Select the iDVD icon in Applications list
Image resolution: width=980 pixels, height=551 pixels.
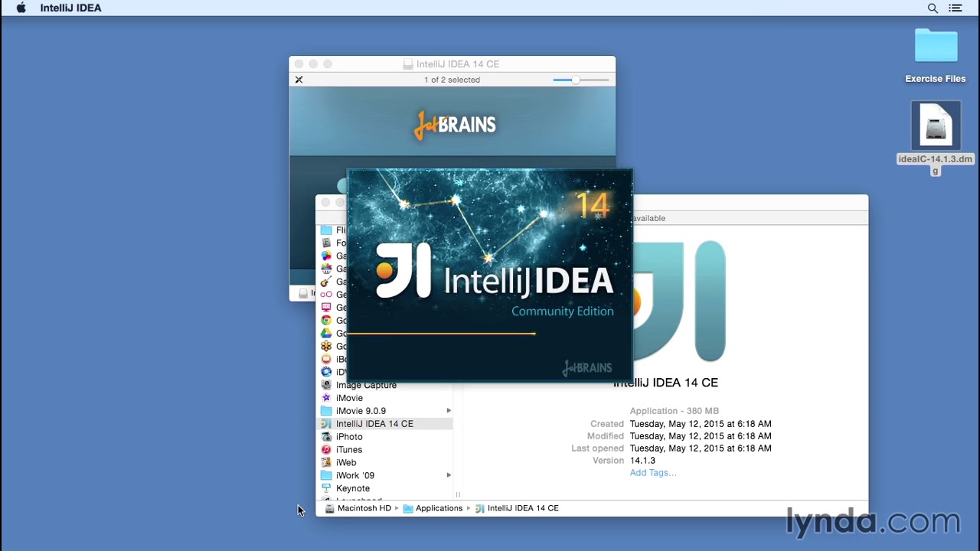[x=326, y=372]
